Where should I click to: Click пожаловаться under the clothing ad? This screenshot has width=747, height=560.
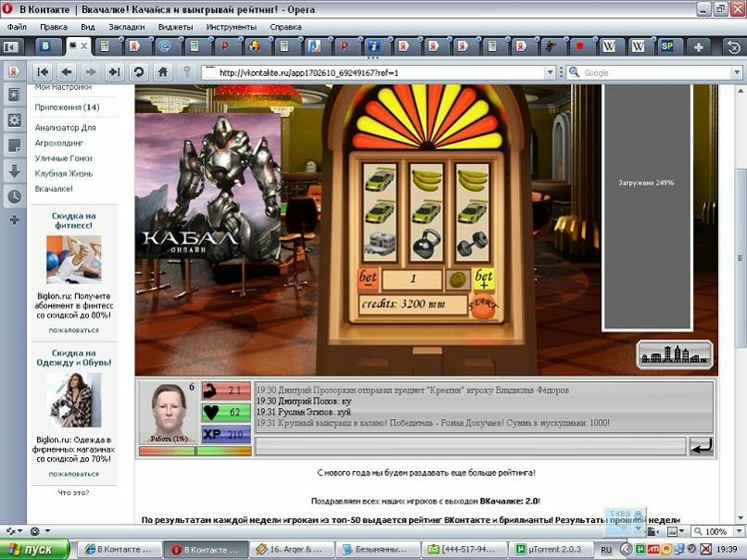pyautogui.click(x=74, y=474)
